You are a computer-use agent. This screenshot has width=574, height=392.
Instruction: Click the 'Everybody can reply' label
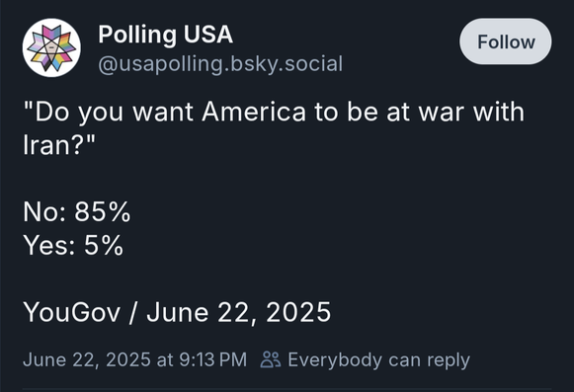[x=379, y=360]
